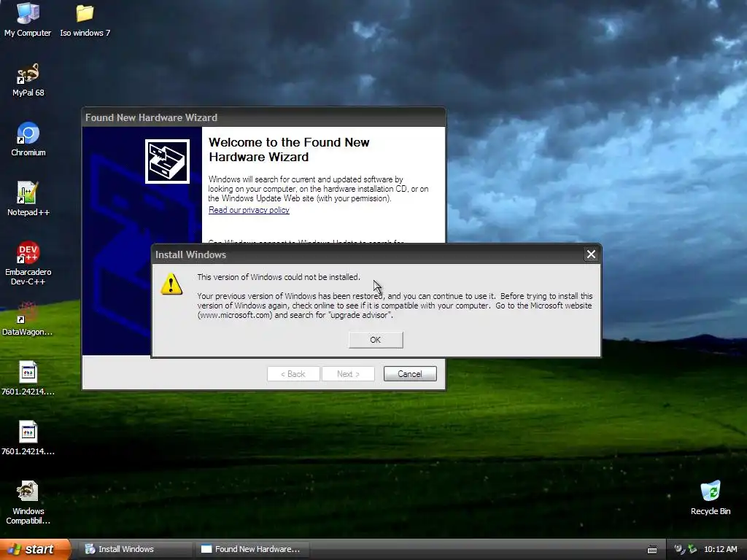Switch to Install Windows taskbar button
Image resolution: width=747 pixels, height=560 pixels.
(x=135, y=549)
